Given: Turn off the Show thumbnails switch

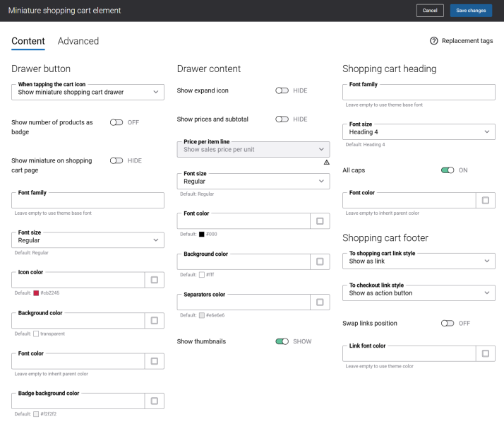Looking at the screenshot, I should click(x=282, y=341).
